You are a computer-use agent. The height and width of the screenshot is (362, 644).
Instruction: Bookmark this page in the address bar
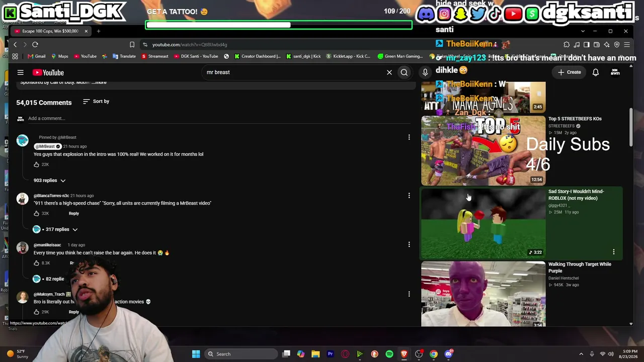click(132, 45)
